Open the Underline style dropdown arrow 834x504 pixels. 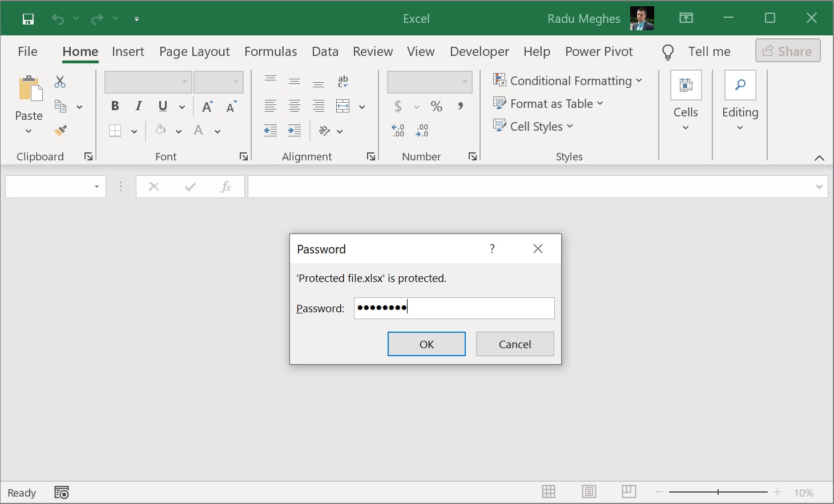point(182,106)
